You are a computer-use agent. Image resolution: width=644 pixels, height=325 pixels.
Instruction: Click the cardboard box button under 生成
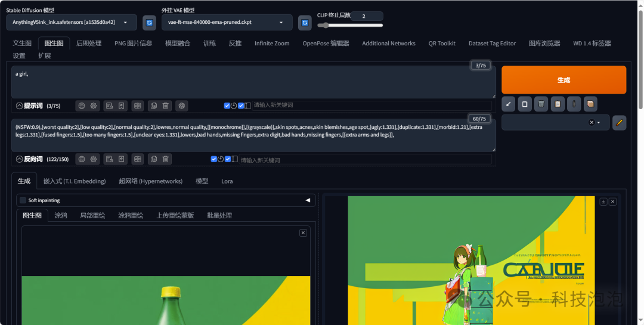[590, 104]
